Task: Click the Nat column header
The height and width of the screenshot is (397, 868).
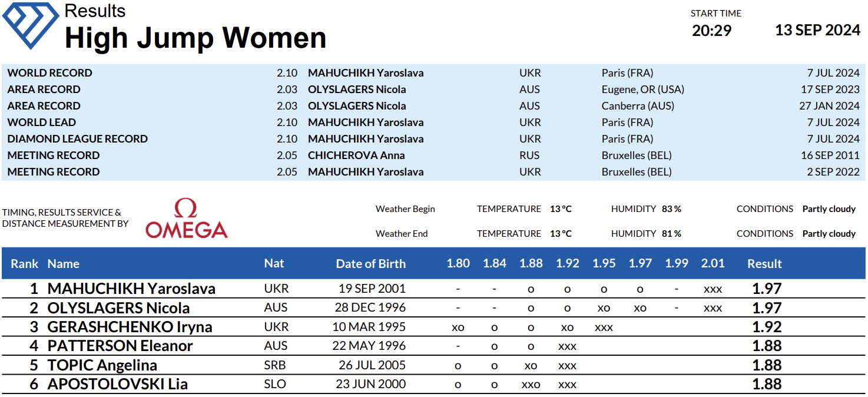Action: click(274, 263)
